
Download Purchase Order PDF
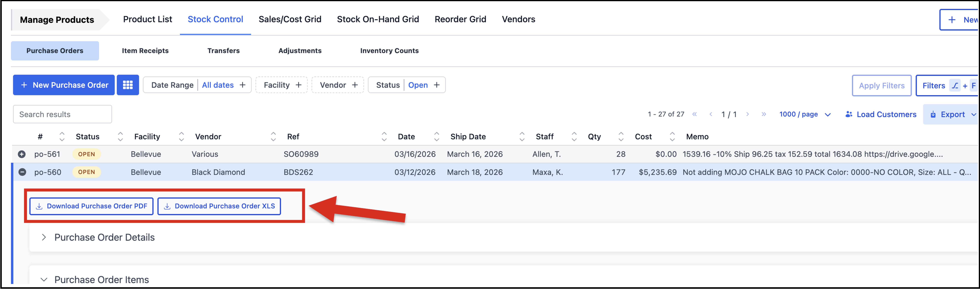pos(91,206)
